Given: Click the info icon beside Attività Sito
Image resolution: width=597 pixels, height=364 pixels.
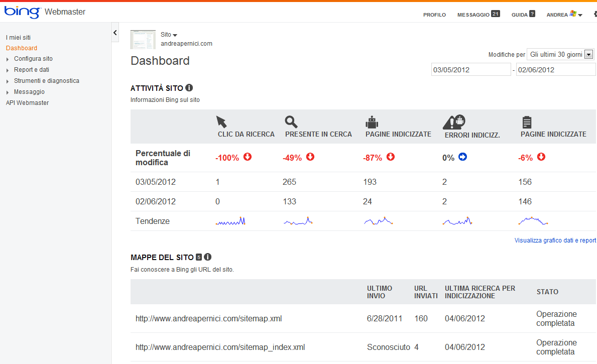Looking at the screenshot, I should point(189,88).
